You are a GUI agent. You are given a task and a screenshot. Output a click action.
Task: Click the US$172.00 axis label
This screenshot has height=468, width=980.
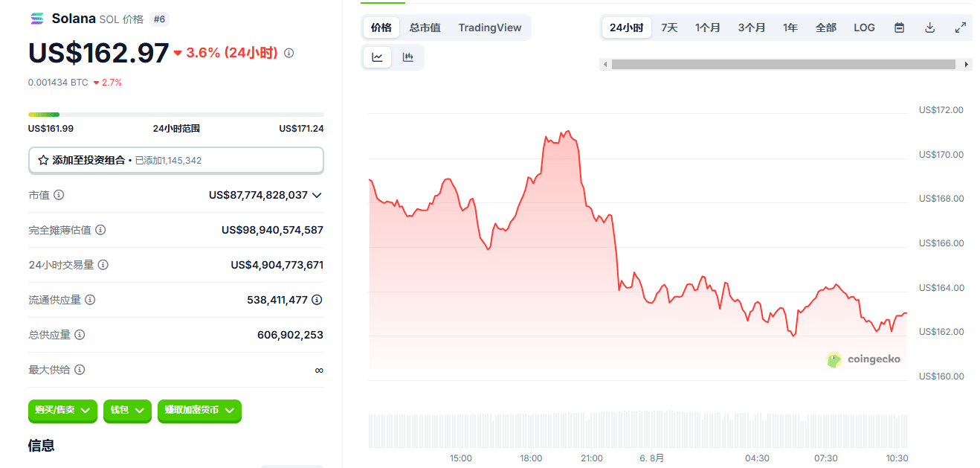click(941, 110)
